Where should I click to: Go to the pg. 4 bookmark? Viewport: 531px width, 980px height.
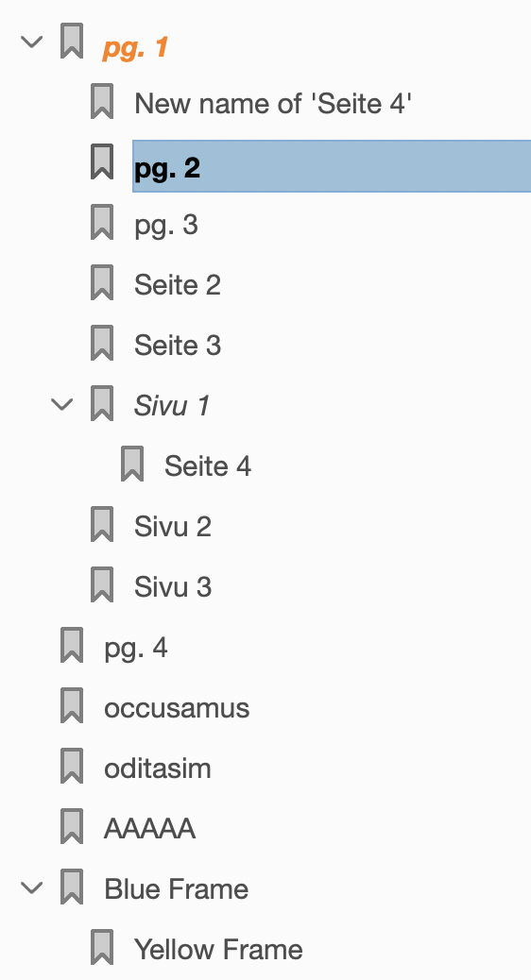click(x=136, y=648)
